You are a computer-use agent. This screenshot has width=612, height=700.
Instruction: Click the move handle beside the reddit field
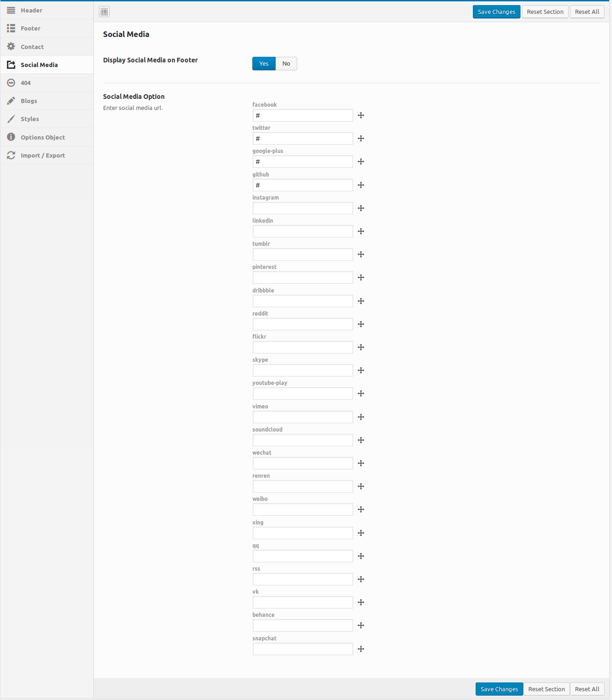tap(361, 324)
